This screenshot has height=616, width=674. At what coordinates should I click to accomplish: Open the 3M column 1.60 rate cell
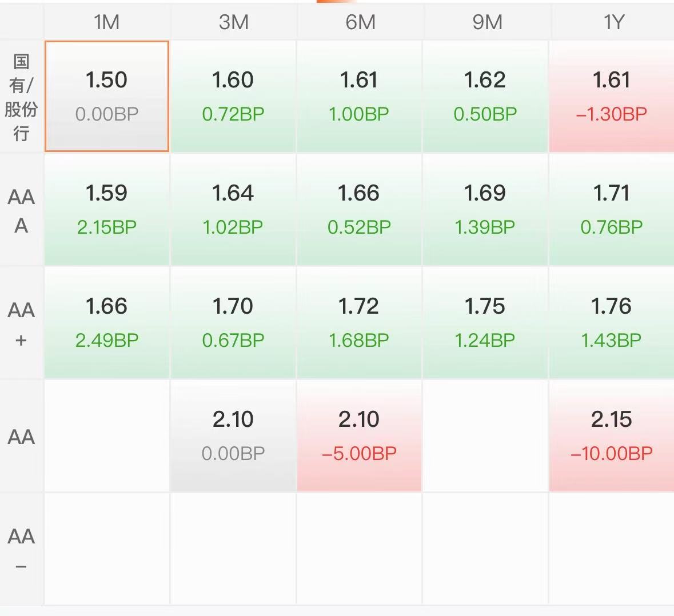[x=233, y=96]
